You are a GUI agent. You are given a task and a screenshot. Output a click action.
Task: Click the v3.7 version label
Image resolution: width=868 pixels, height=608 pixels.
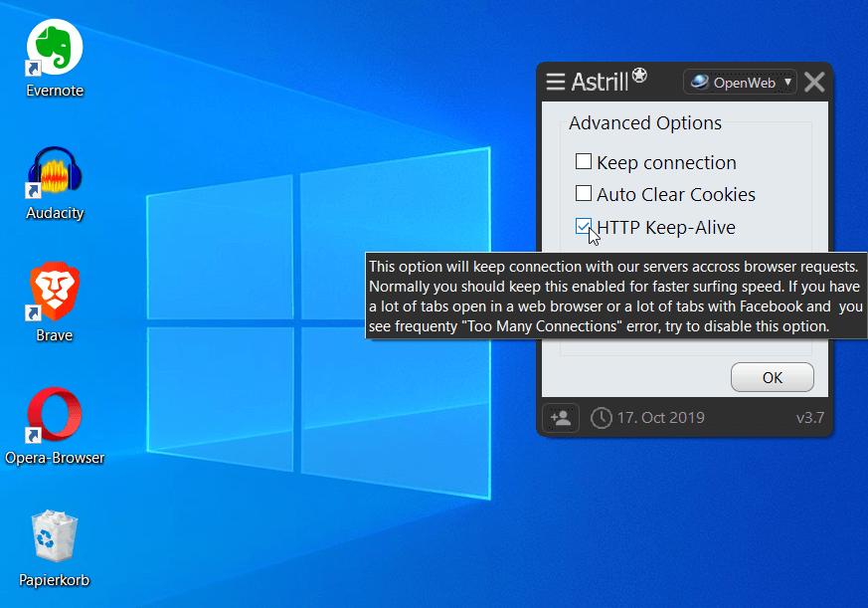pyautogui.click(x=810, y=417)
